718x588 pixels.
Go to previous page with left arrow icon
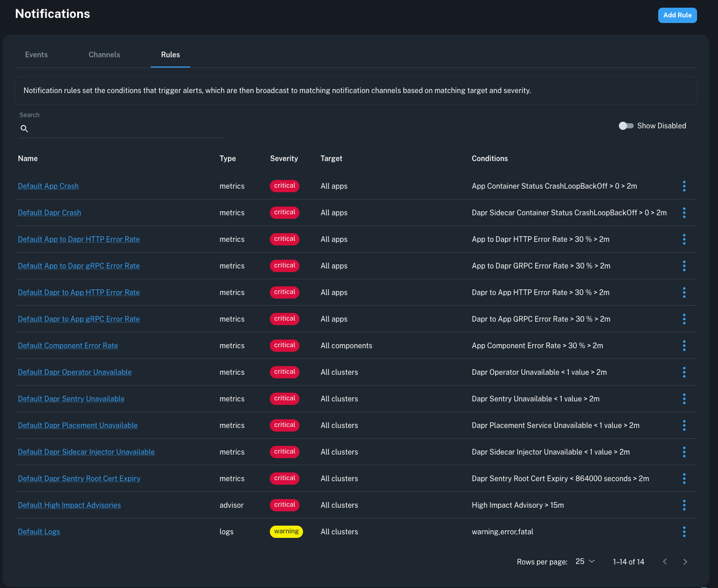click(x=665, y=561)
